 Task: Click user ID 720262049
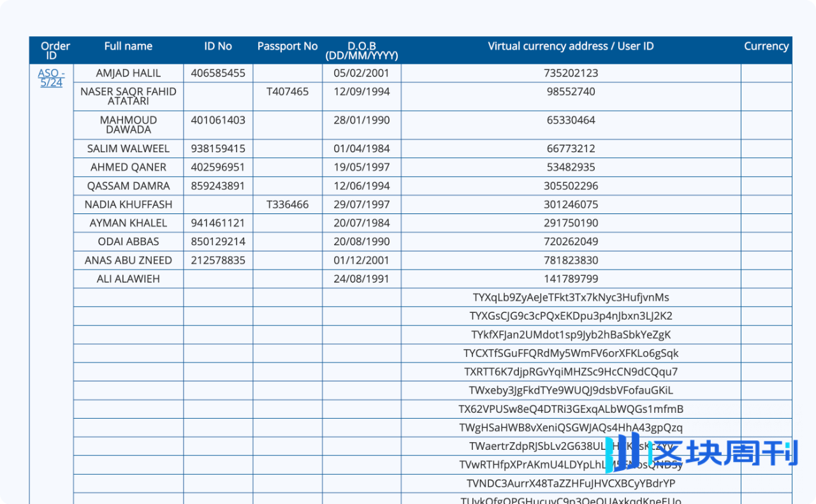571,241
